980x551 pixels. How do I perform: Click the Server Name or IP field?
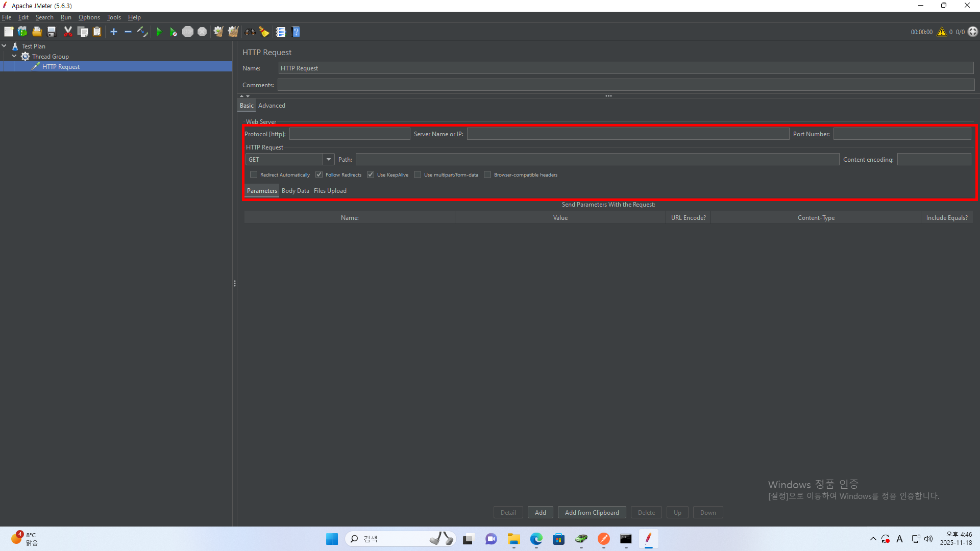point(628,134)
